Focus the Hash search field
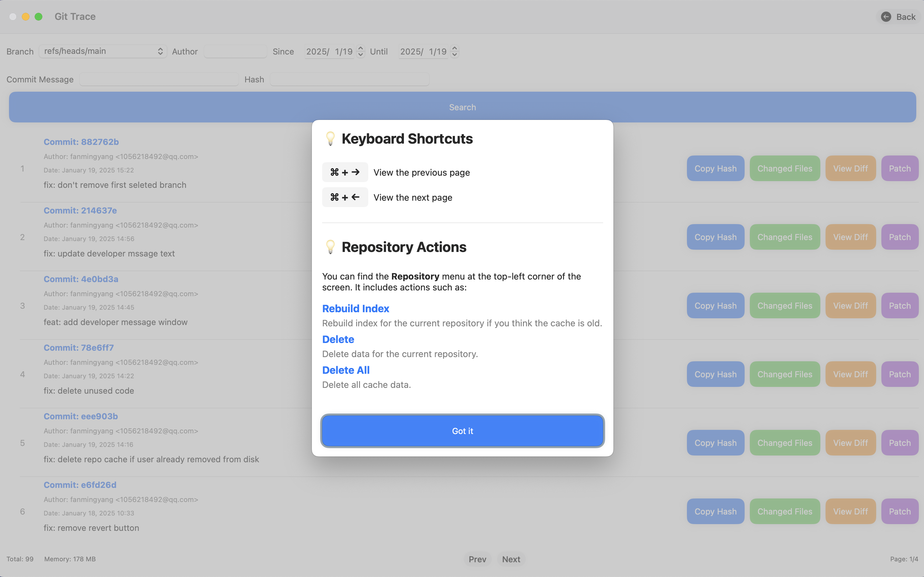Image resolution: width=924 pixels, height=577 pixels. (349, 79)
